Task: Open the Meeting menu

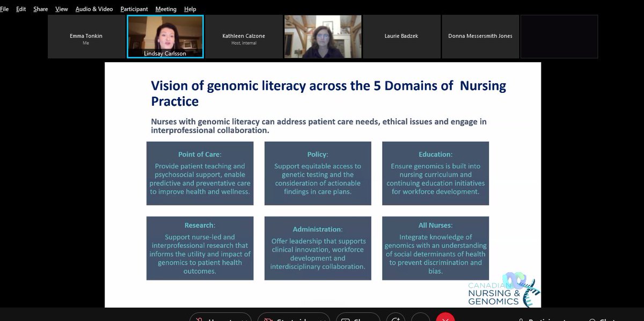Action: (x=166, y=9)
